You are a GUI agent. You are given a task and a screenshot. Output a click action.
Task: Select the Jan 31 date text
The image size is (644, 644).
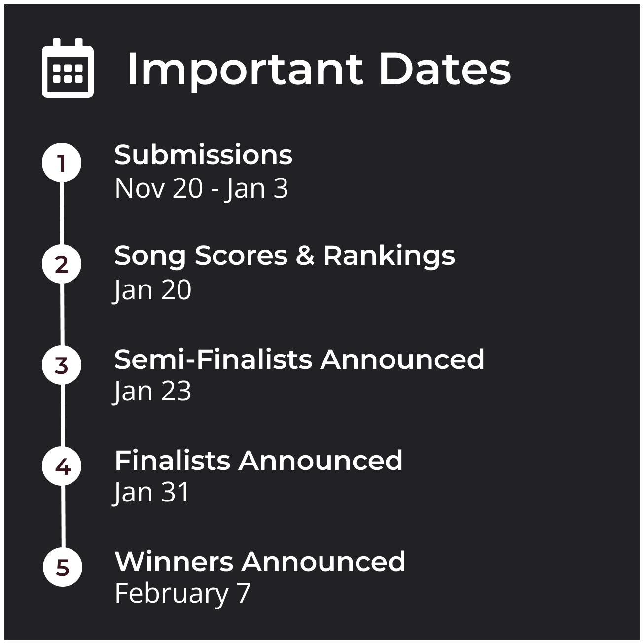152,492
